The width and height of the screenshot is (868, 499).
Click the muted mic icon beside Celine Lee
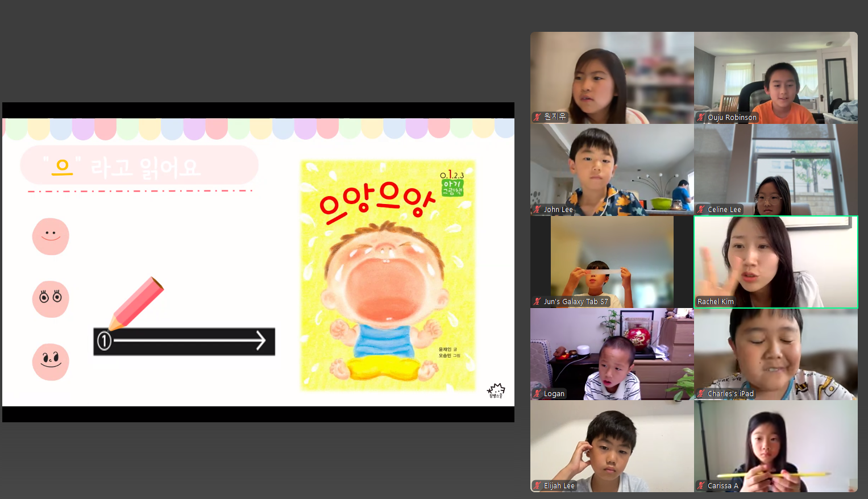[x=701, y=210]
